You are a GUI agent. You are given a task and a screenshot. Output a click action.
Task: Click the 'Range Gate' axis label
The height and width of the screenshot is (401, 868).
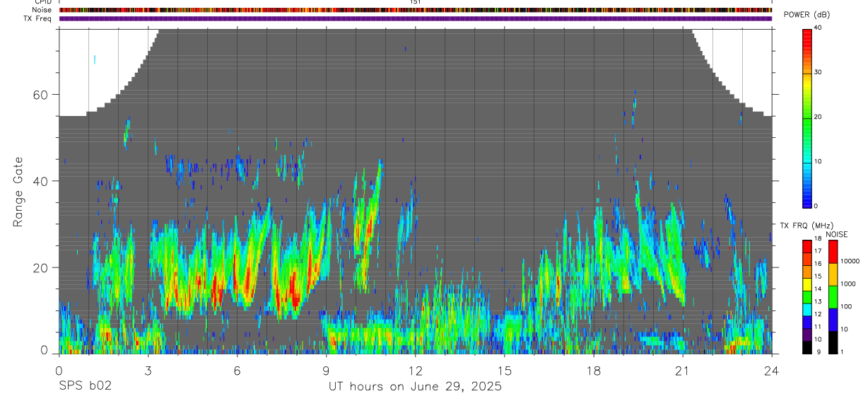(18, 192)
